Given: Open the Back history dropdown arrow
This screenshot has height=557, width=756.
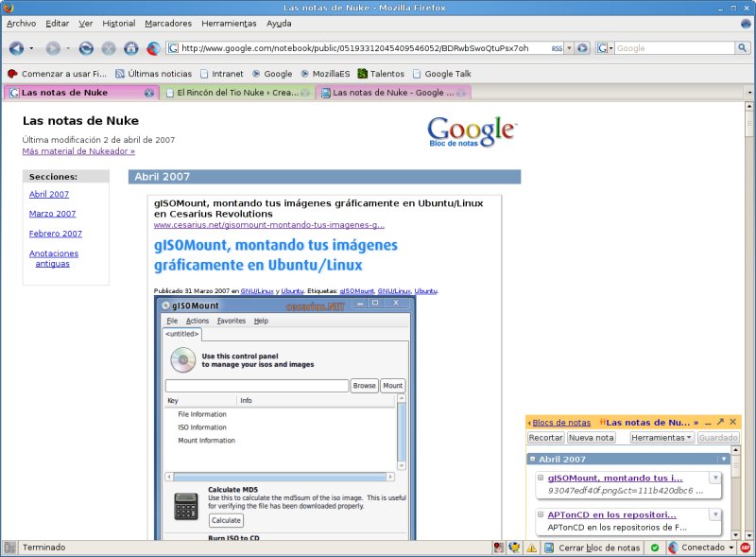Looking at the screenshot, I should tap(31, 48).
